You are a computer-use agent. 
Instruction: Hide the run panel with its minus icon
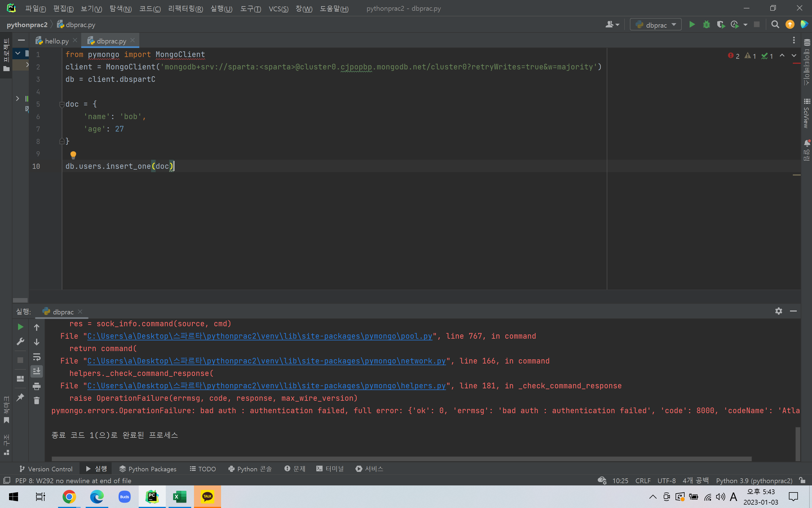coord(793,311)
